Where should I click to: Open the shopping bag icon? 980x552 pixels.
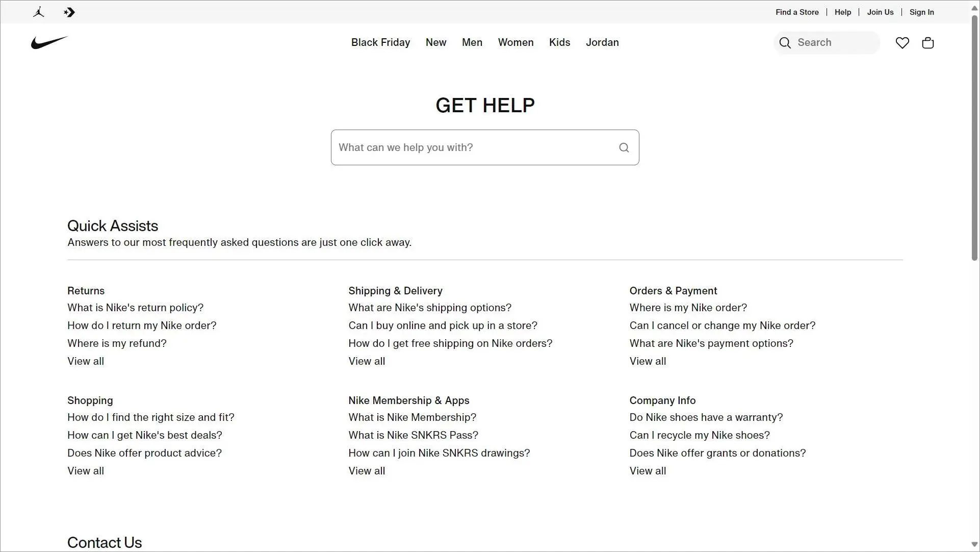coord(928,43)
